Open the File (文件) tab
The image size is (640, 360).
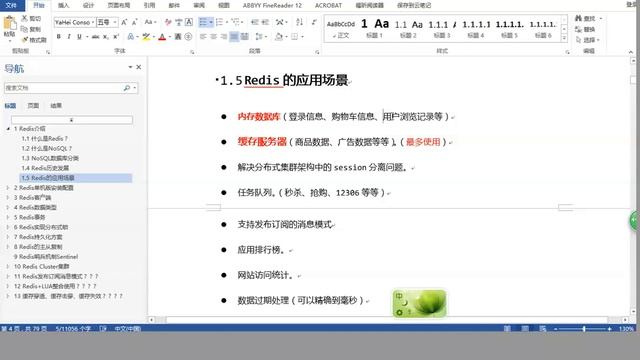pyautogui.click(x=11, y=5)
